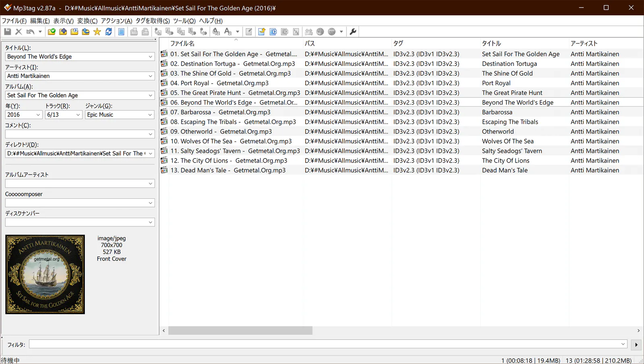644x364 pixels.
Task: Open the 変換 menu
Action: pos(87,21)
